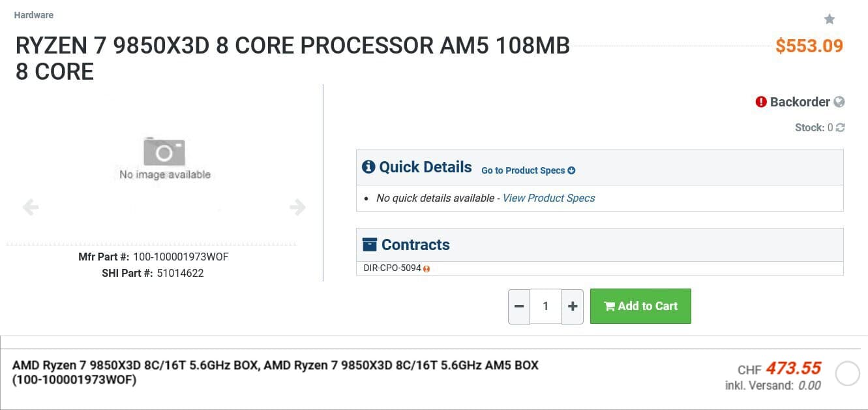Click the Hardware breadcrumb category
The width and height of the screenshot is (868, 410).
[x=34, y=15]
